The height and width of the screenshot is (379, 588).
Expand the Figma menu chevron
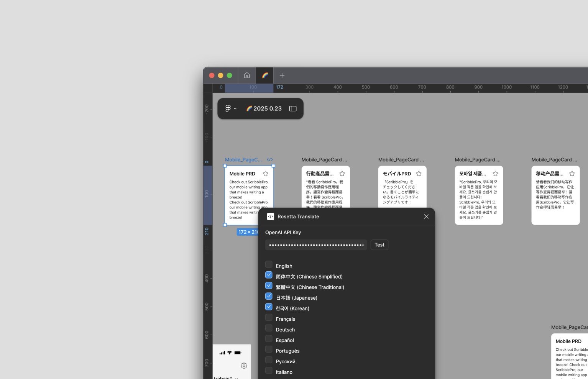pyautogui.click(x=235, y=109)
